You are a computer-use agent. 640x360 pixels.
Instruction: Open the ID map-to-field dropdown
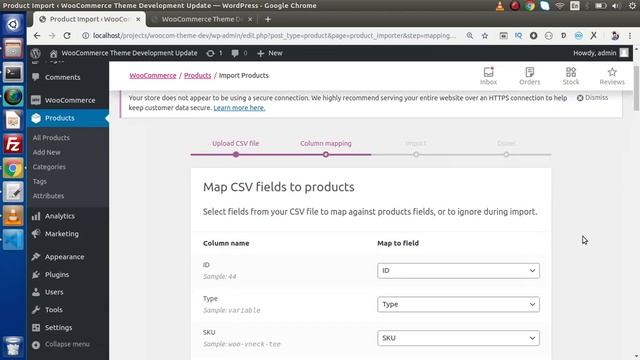coord(458,271)
